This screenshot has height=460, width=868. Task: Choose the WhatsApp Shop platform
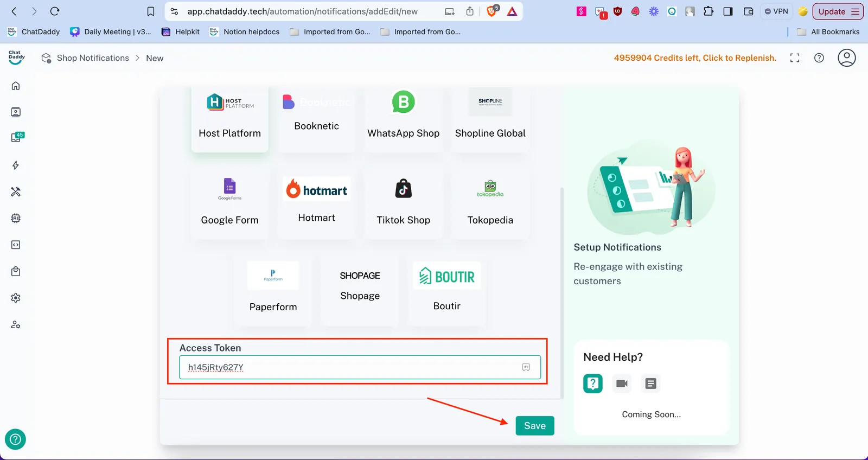pyautogui.click(x=403, y=117)
